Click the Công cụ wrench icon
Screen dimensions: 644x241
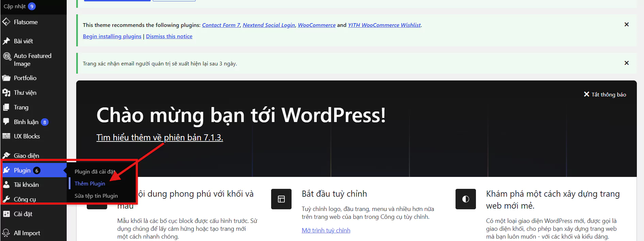6,199
